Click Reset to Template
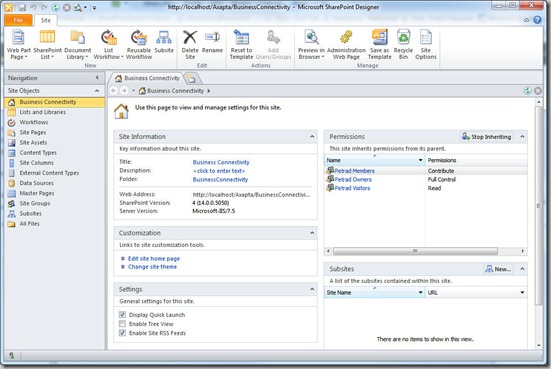The image size is (551, 369). click(x=241, y=45)
